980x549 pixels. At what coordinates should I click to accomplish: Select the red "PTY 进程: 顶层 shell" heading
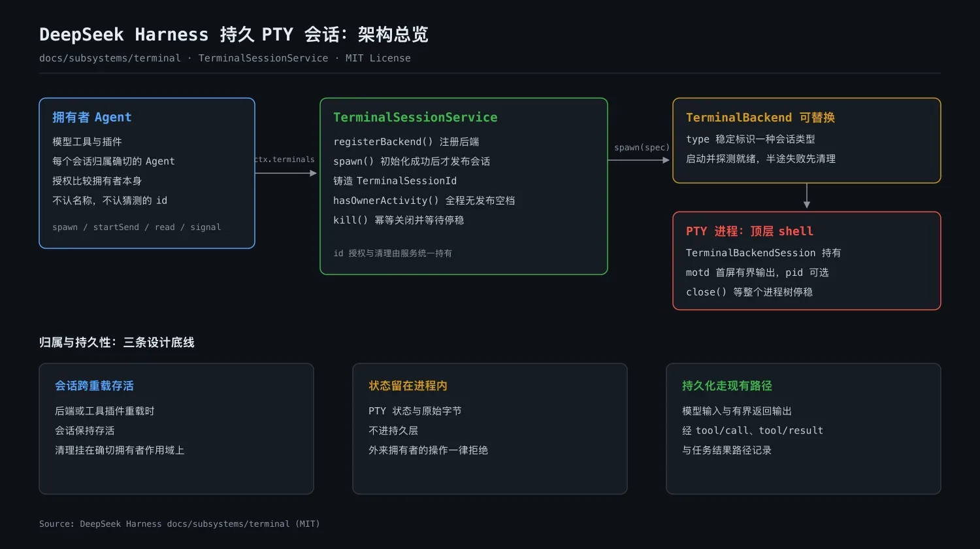pos(749,231)
